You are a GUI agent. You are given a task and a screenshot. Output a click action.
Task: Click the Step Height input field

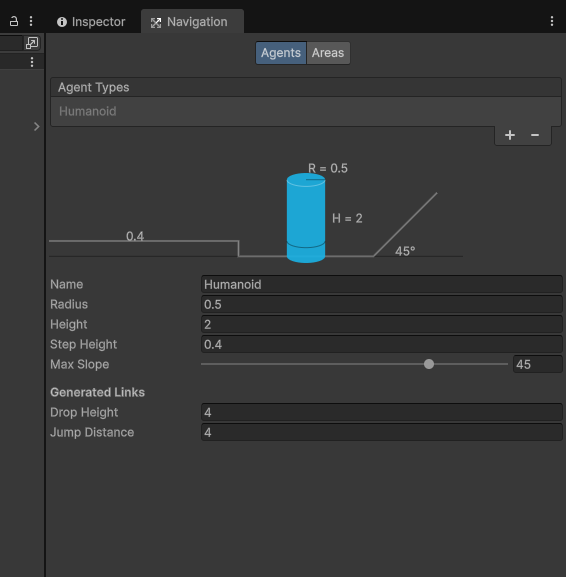tap(382, 344)
